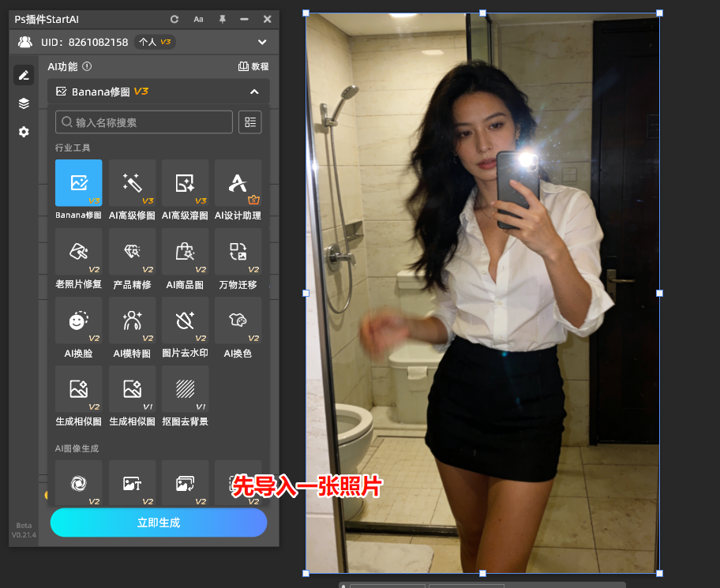This screenshot has width=720, height=588.
Task: Open the 教程 tutorial link
Action: (x=253, y=67)
